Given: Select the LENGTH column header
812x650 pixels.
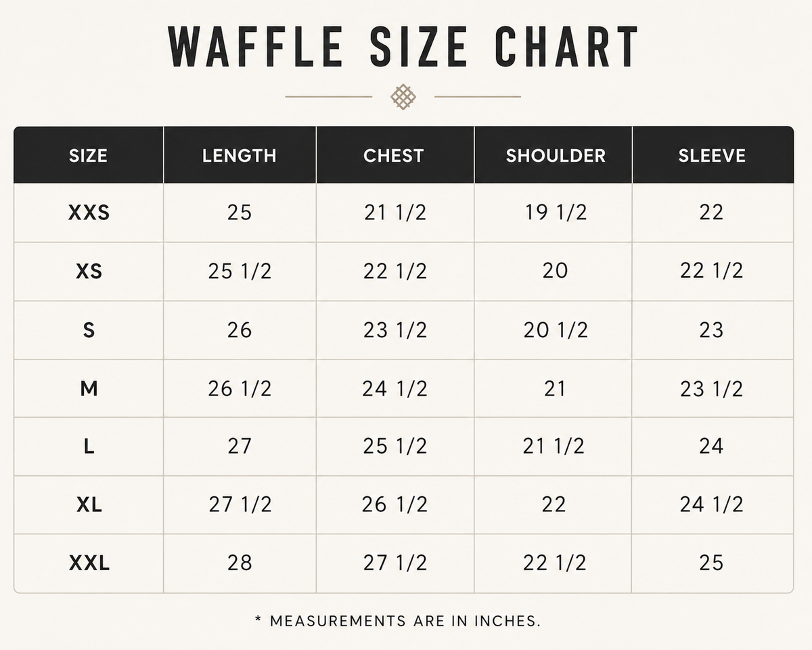Looking at the screenshot, I should point(240,155).
